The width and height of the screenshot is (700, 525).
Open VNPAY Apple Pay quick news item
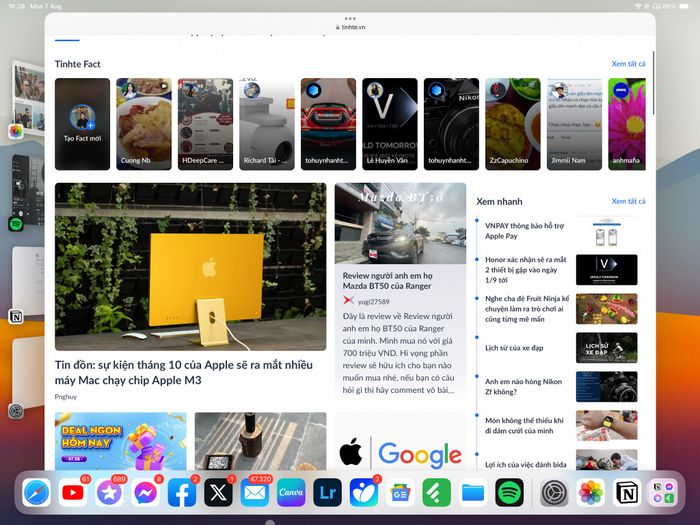tap(525, 231)
